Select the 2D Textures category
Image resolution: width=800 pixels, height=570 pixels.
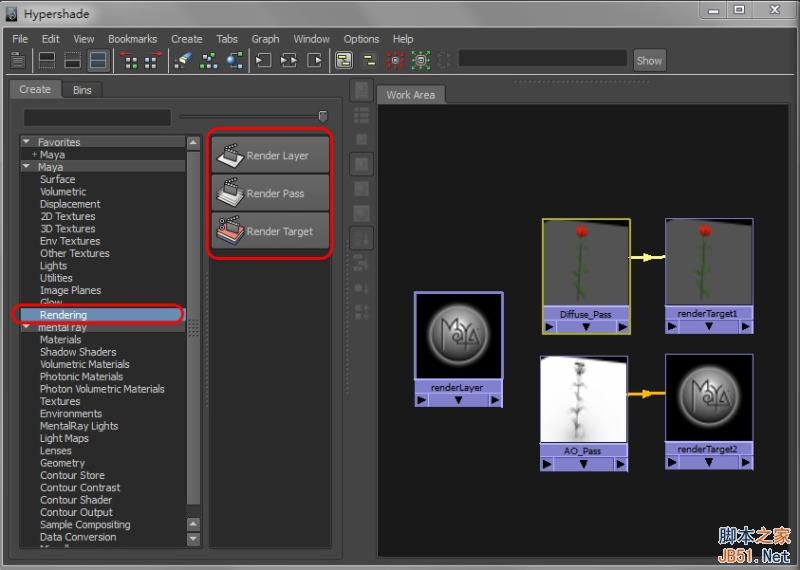pyautogui.click(x=67, y=216)
